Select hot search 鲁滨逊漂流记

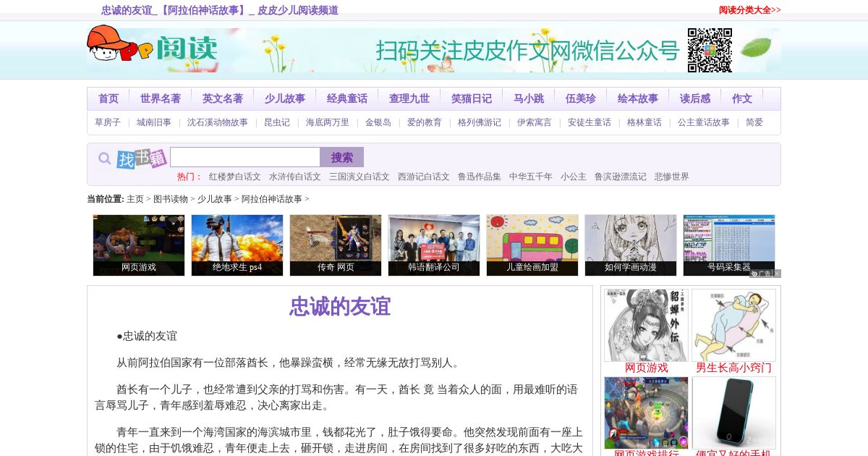tap(621, 177)
